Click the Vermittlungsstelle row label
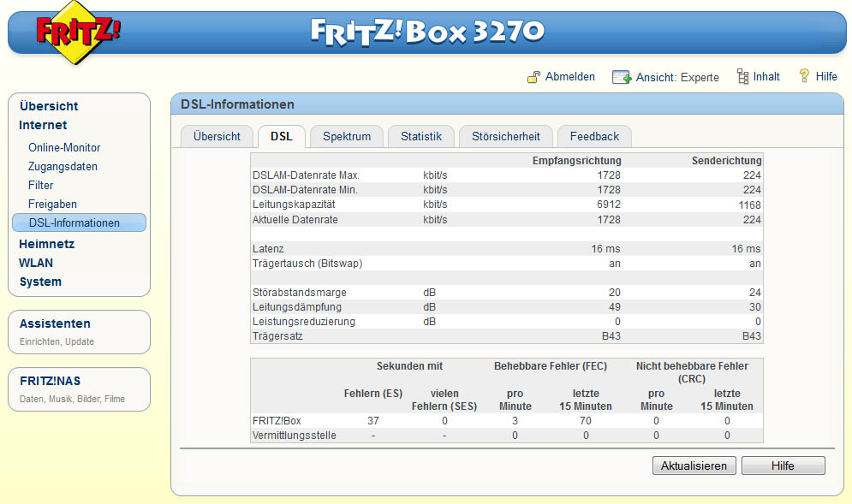The width and height of the screenshot is (852, 504). click(294, 436)
